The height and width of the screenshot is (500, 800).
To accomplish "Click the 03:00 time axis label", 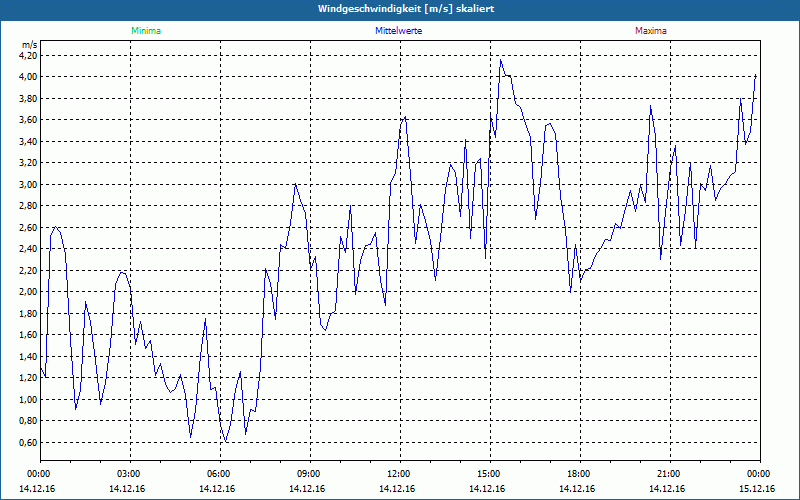I will tap(130, 474).
